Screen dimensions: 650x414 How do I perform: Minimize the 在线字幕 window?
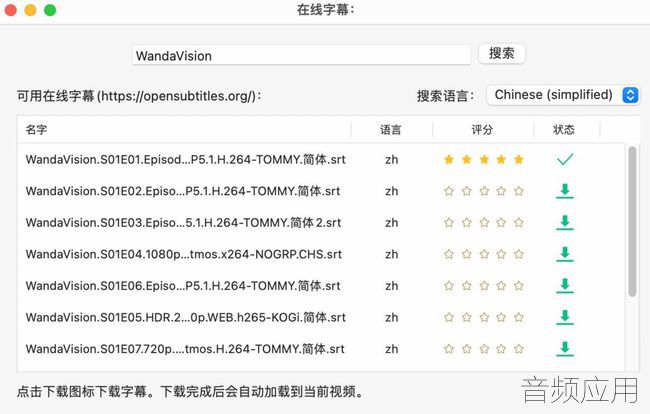30,10
